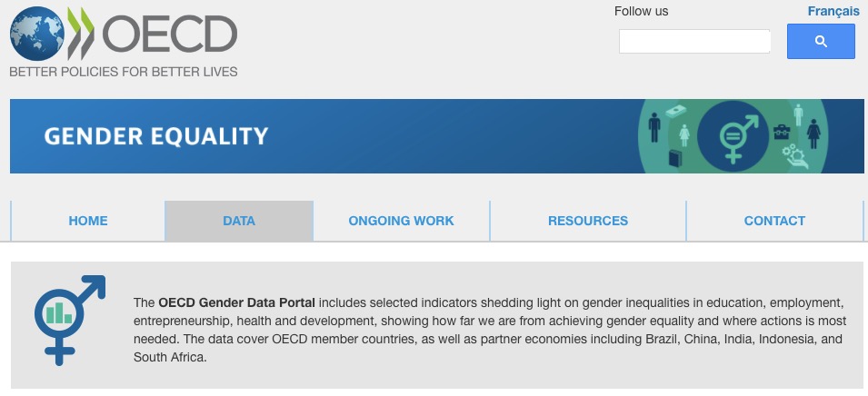Open the Home tab
868x396 pixels.
pyautogui.click(x=88, y=221)
